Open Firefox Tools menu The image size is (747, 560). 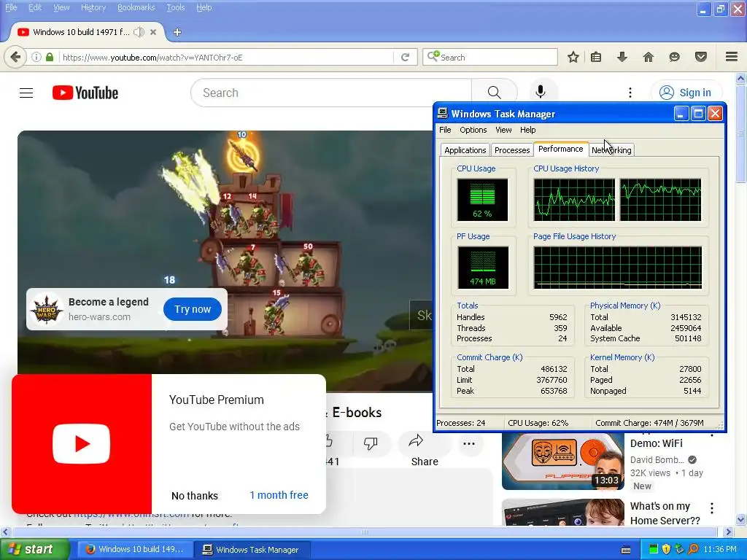pyautogui.click(x=175, y=7)
